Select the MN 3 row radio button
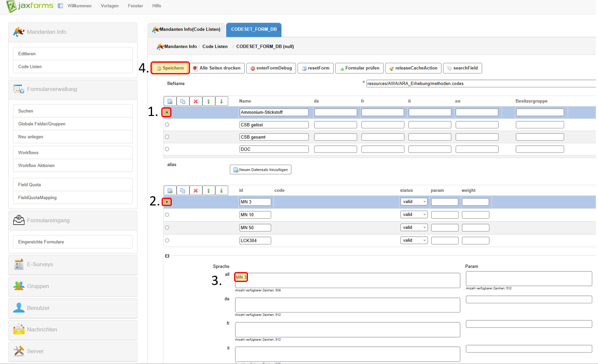This screenshot has width=598, height=364. click(167, 202)
